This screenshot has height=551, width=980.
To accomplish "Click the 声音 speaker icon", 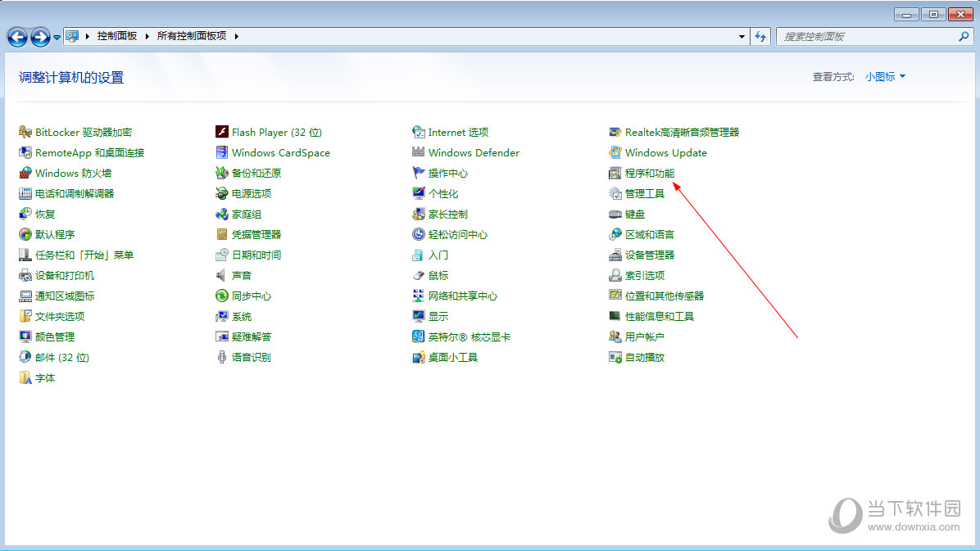I will pyautogui.click(x=221, y=275).
